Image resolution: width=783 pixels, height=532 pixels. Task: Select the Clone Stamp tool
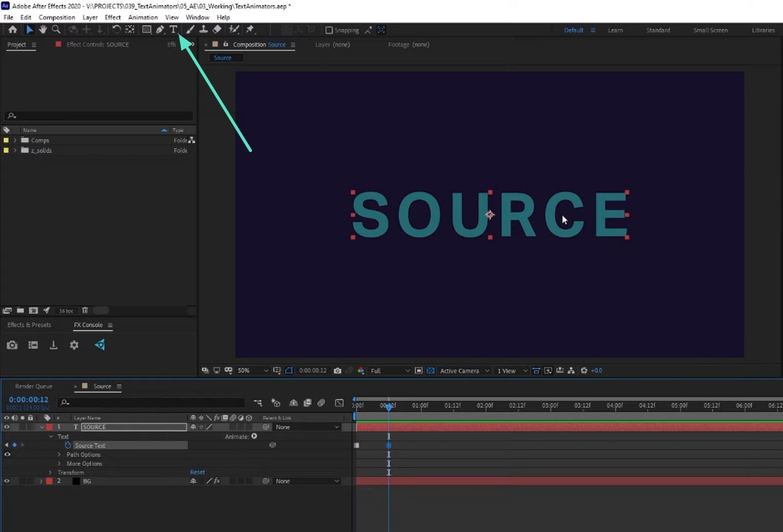click(204, 30)
